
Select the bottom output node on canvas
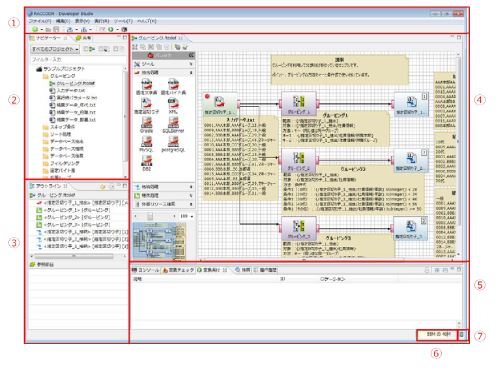410,229
